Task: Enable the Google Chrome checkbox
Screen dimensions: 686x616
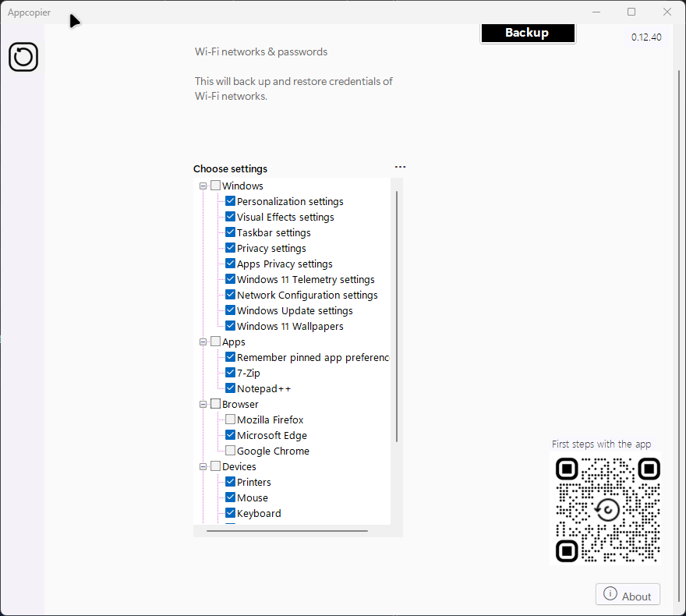Action: click(231, 451)
